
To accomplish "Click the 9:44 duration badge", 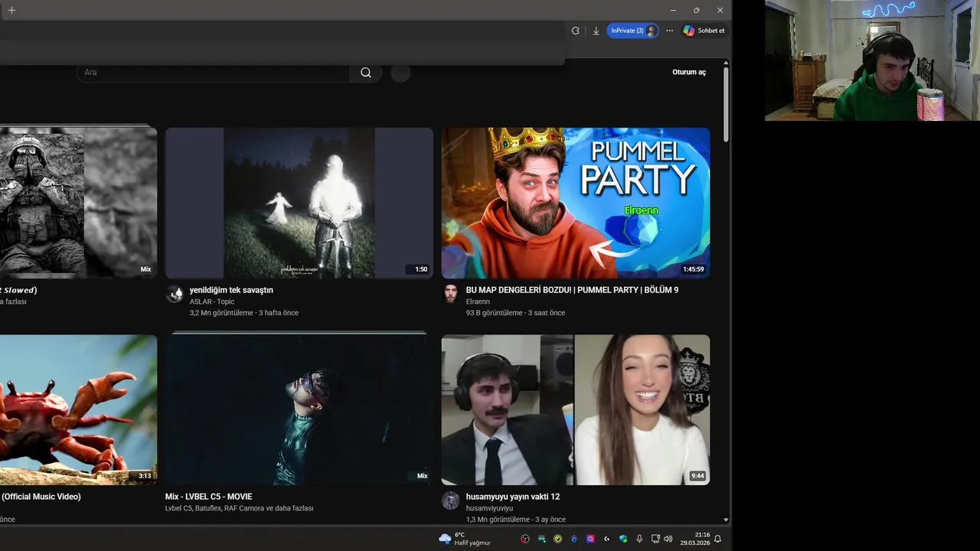I will click(x=697, y=476).
